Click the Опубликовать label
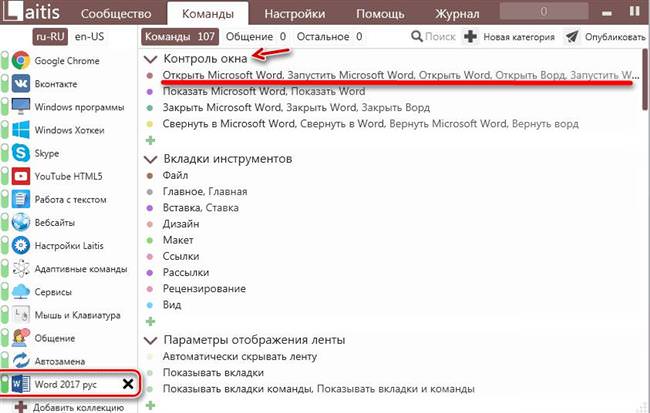The height and width of the screenshot is (413, 650). pos(615,37)
